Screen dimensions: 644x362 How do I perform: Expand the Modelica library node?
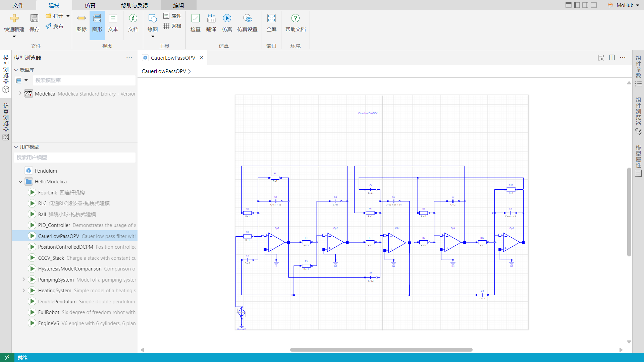click(x=20, y=94)
